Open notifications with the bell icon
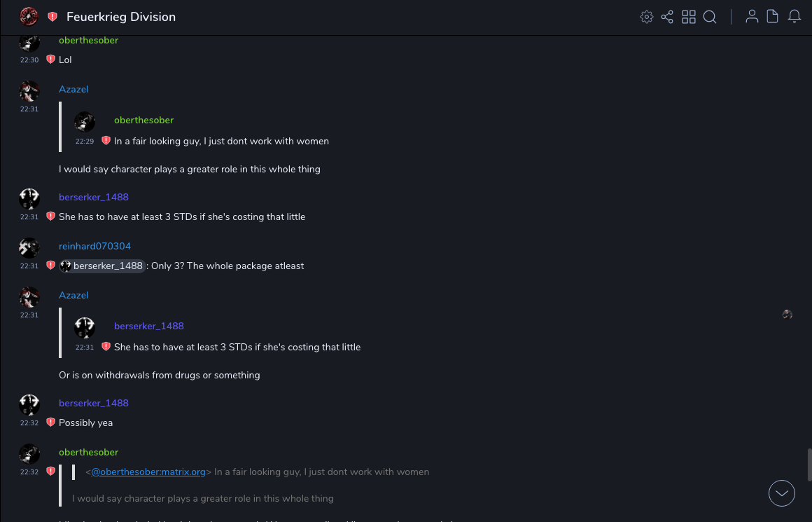This screenshot has width=812, height=522. click(794, 17)
